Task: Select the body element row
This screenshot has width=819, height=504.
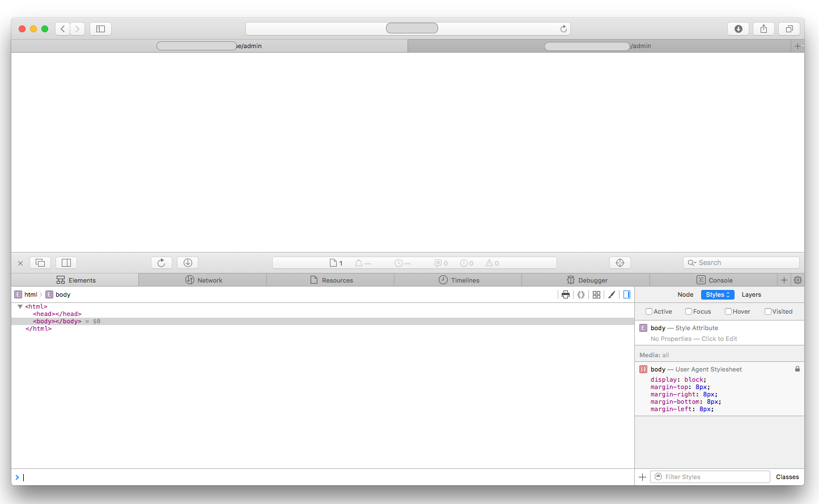Action: point(322,321)
